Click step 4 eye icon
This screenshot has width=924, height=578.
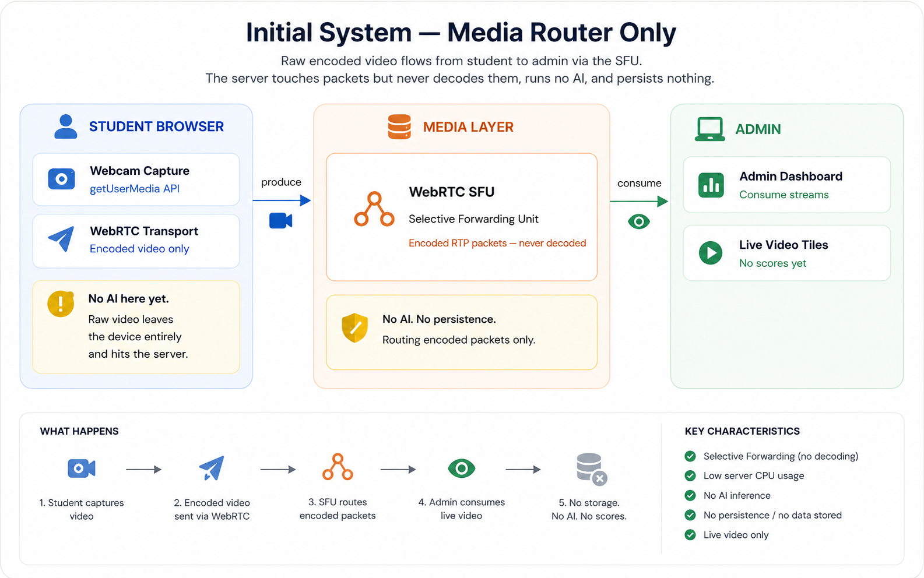pos(461,468)
